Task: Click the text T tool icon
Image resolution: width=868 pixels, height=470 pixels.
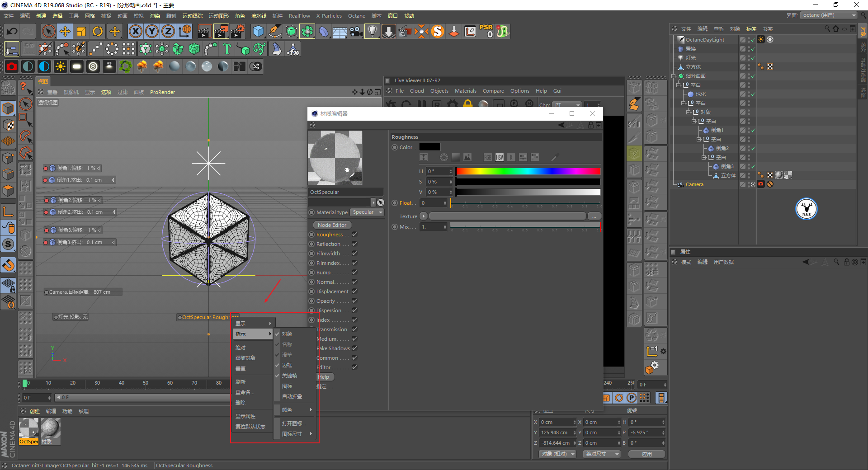Action: (227, 49)
